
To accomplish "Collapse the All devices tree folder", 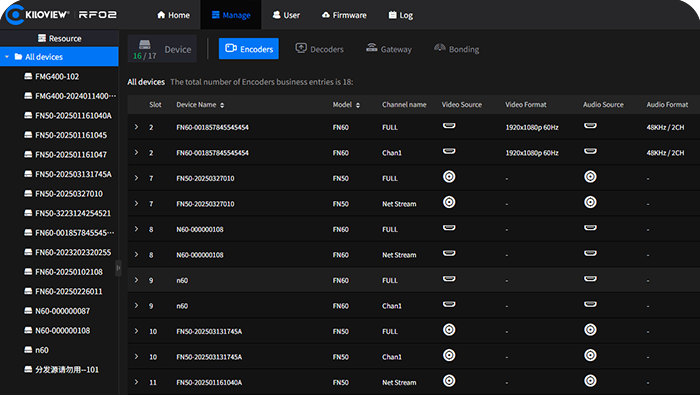I will tap(7, 57).
